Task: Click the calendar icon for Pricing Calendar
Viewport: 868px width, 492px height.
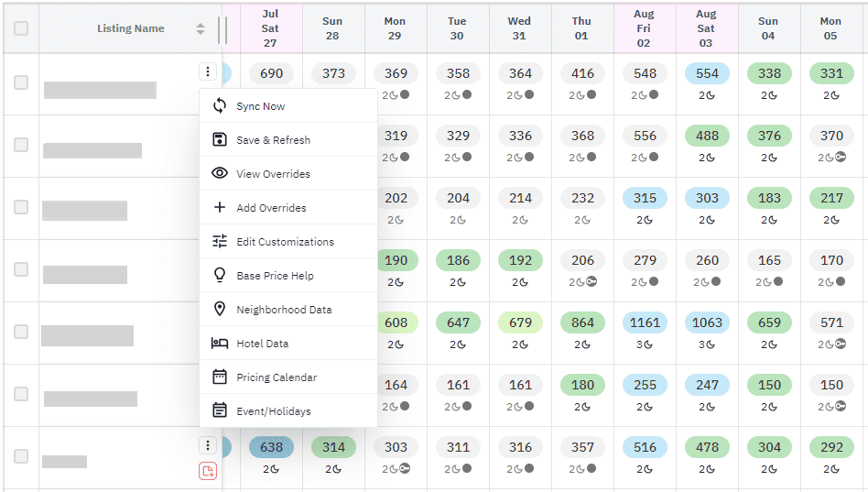Action: 220,377
